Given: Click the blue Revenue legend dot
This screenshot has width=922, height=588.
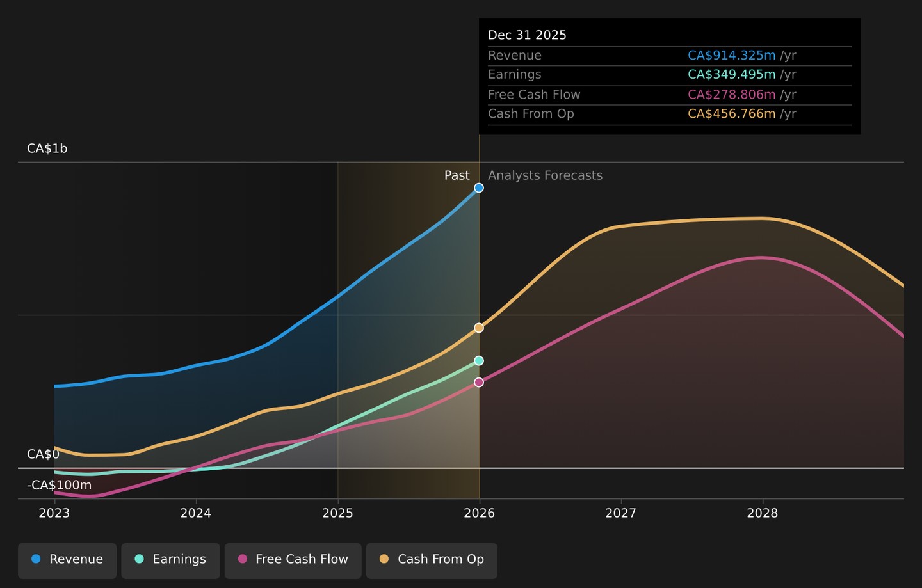Looking at the screenshot, I should (36, 559).
